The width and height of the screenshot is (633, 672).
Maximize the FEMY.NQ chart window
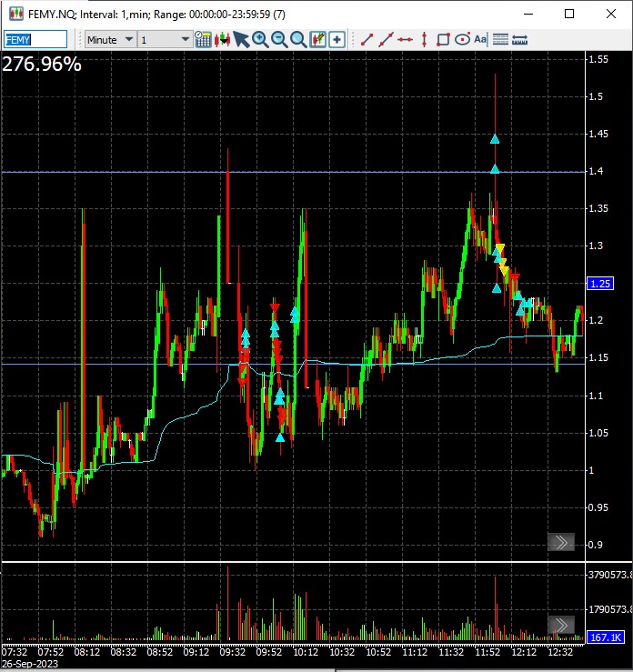coord(569,14)
